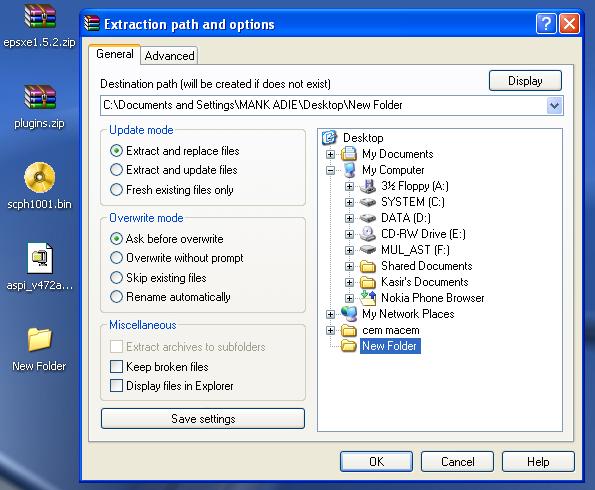Select scph1001.bin disc icon on desktop

39,177
